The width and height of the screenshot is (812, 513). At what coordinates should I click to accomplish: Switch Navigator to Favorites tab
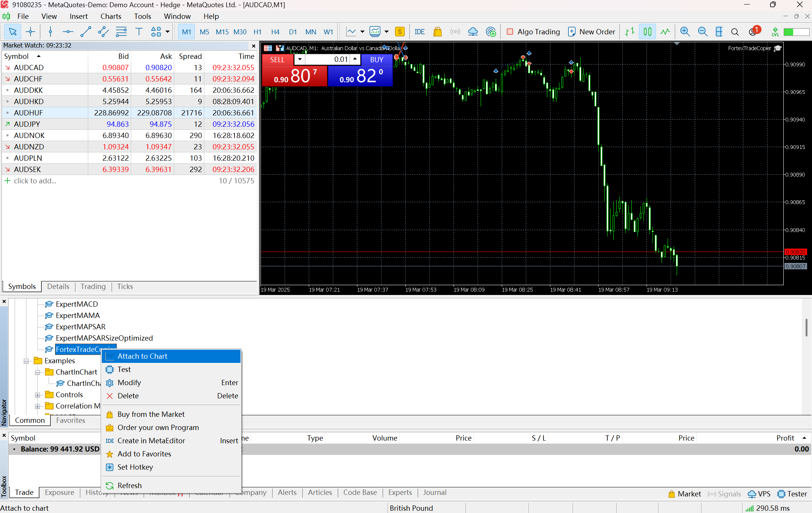pyautogui.click(x=70, y=421)
